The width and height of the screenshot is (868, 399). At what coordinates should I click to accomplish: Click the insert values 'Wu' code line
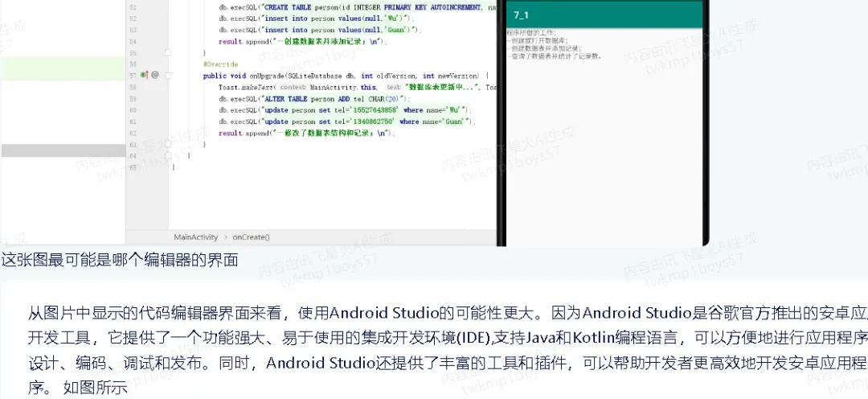(x=316, y=19)
